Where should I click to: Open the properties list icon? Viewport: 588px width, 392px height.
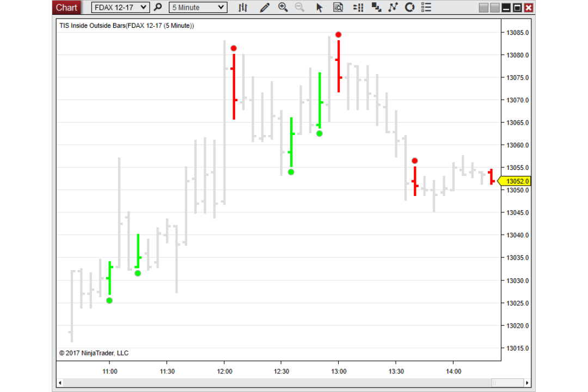pos(426,8)
